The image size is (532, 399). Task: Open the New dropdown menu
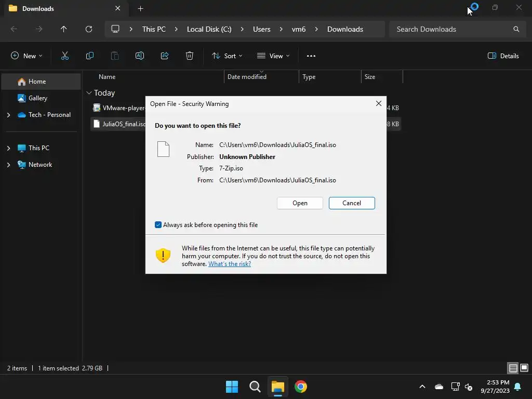click(x=26, y=56)
